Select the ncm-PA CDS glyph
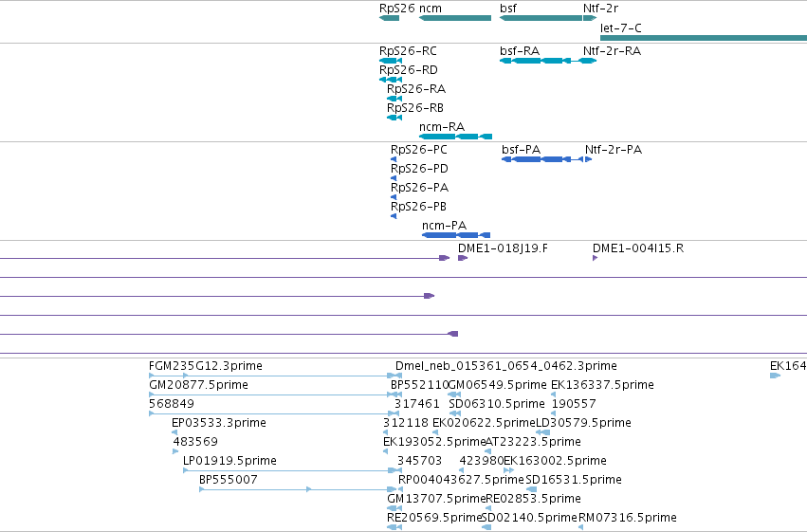Image resolution: width=807 pixels, height=532 pixels. (x=456, y=235)
